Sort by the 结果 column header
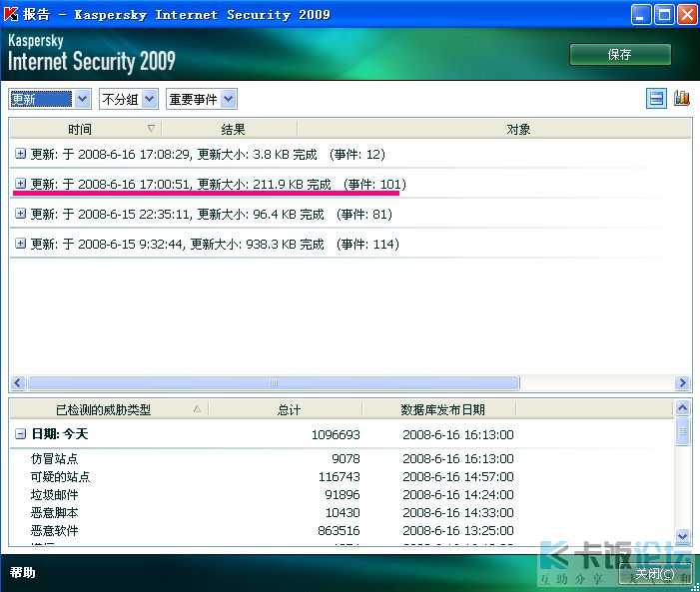 click(x=229, y=129)
